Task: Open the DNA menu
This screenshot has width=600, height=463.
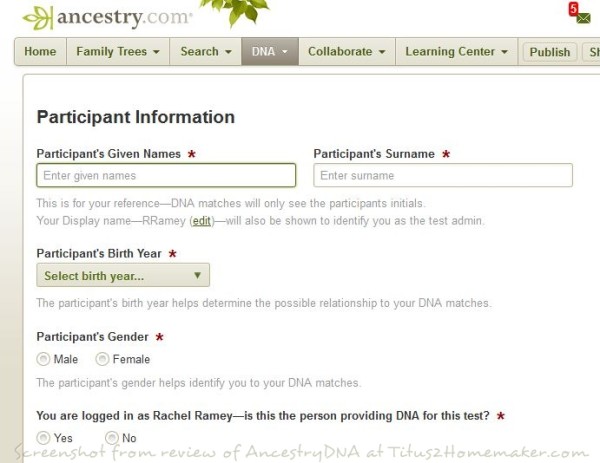Action: [270, 52]
